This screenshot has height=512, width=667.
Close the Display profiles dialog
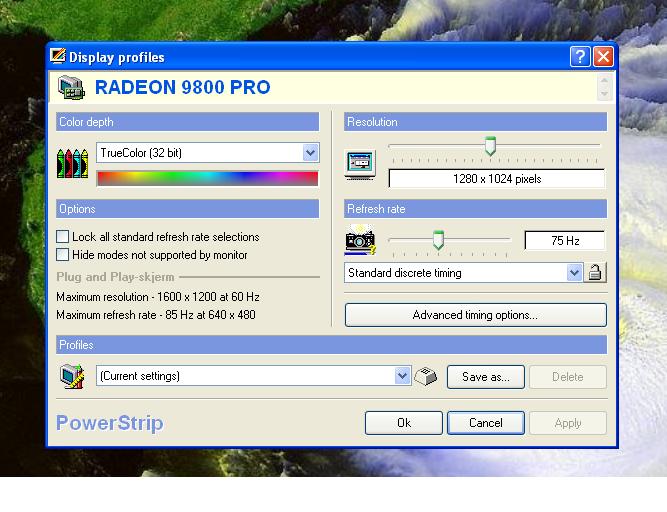[603, 56]
